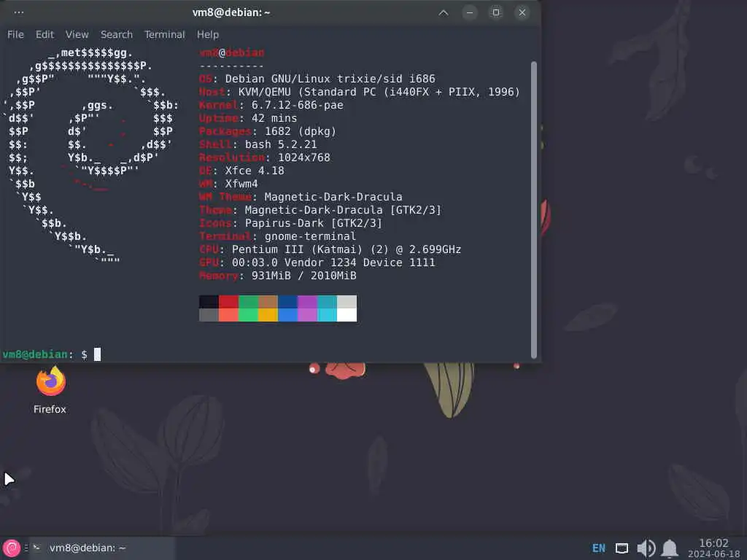Click the 'bash 5.2.21' shell text
The height and width of the screenshot is (560, 747).
point(281,144)
